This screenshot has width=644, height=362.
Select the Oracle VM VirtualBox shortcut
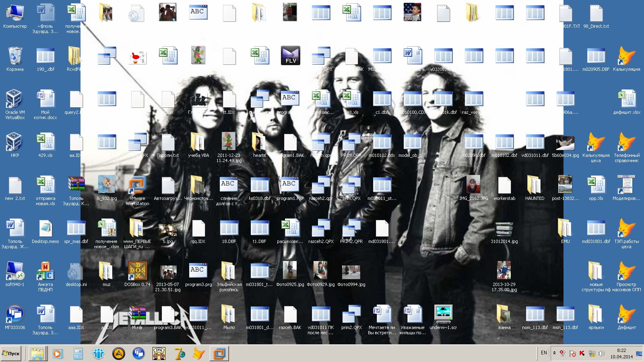pos(15,105)
